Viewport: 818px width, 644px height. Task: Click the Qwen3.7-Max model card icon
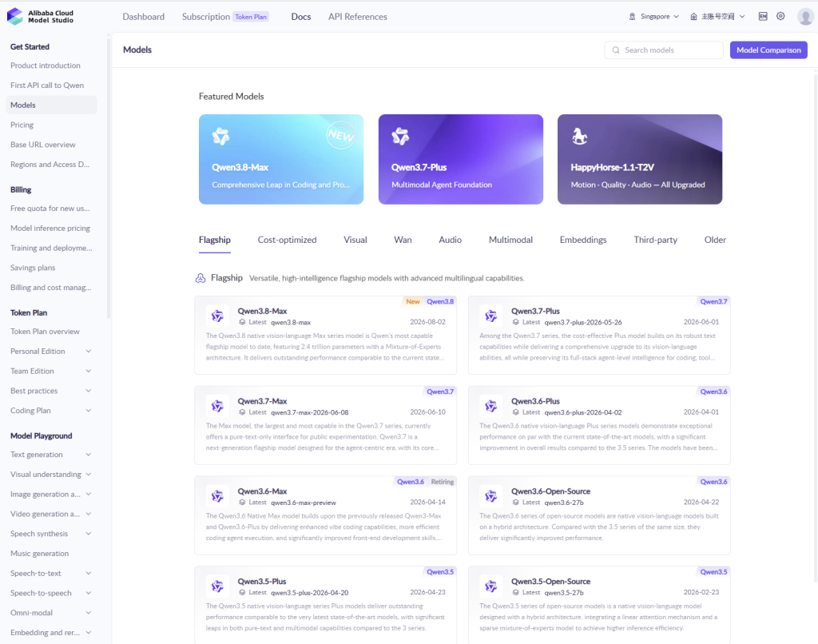pos(217,406)
